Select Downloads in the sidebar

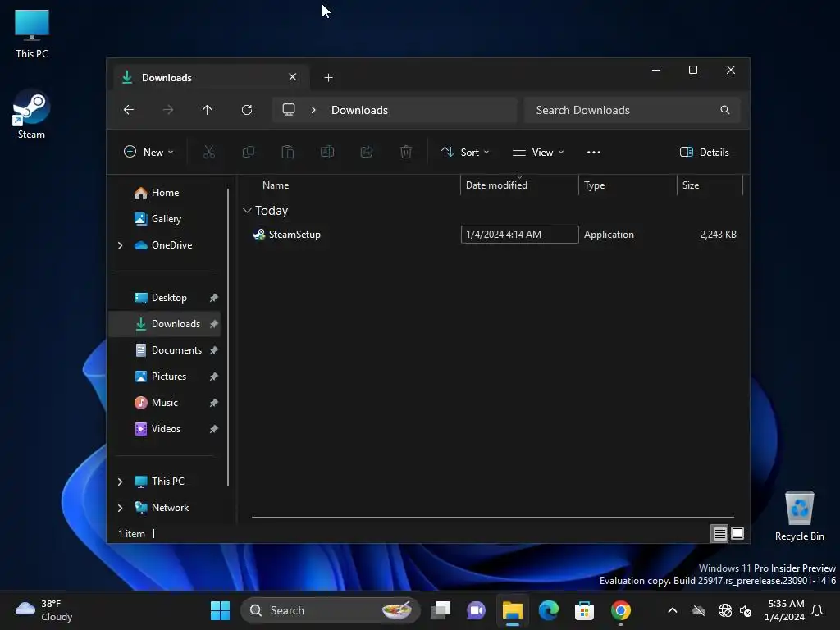point(164,324)
